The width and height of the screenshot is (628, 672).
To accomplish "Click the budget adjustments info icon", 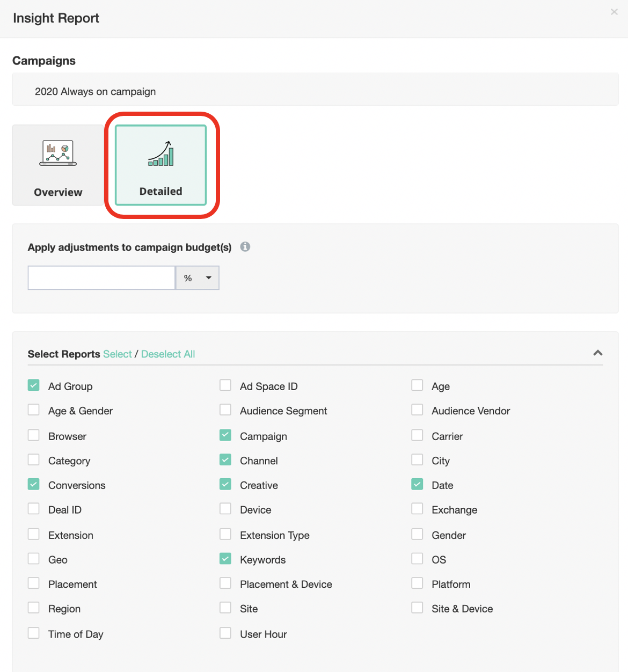I will (x=245, y=247).
